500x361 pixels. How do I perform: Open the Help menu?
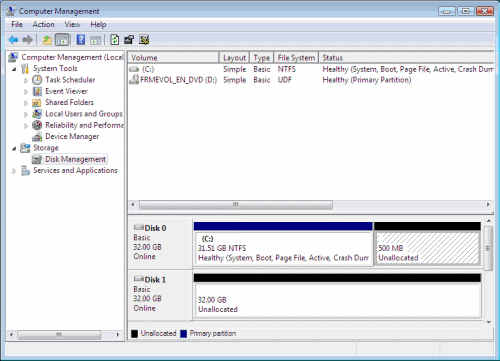pyautogui.click(x=98, y=24)
